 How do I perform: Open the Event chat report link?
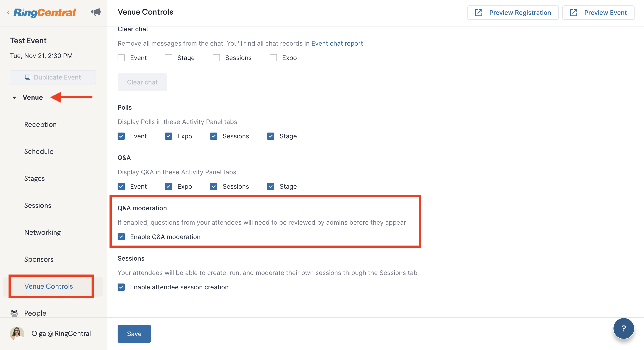tap(337, 44)
